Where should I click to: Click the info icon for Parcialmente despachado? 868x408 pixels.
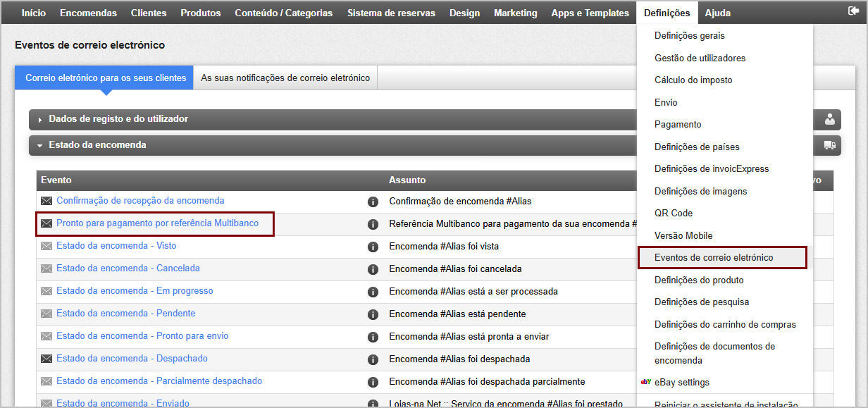click(x=373, y=382)
